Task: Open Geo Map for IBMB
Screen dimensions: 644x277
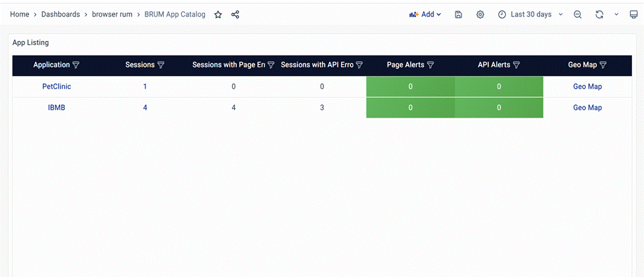Action: (x=587, y=108)
